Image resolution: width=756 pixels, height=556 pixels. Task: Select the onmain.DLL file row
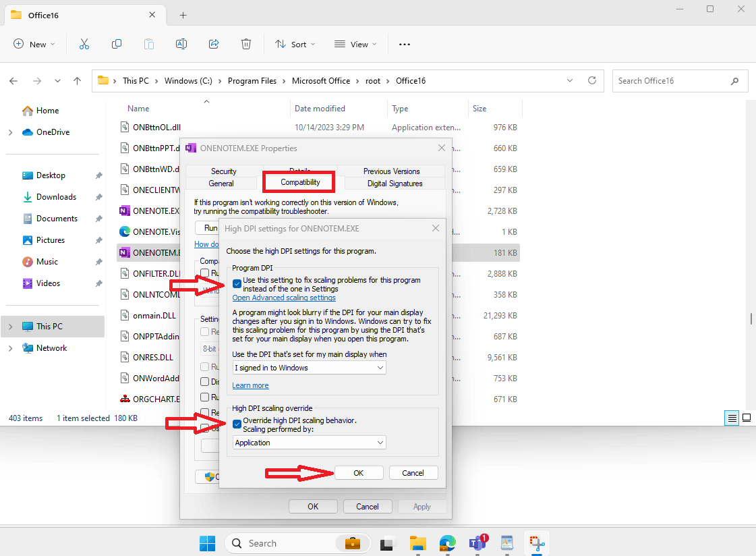[x=154, y=315]
